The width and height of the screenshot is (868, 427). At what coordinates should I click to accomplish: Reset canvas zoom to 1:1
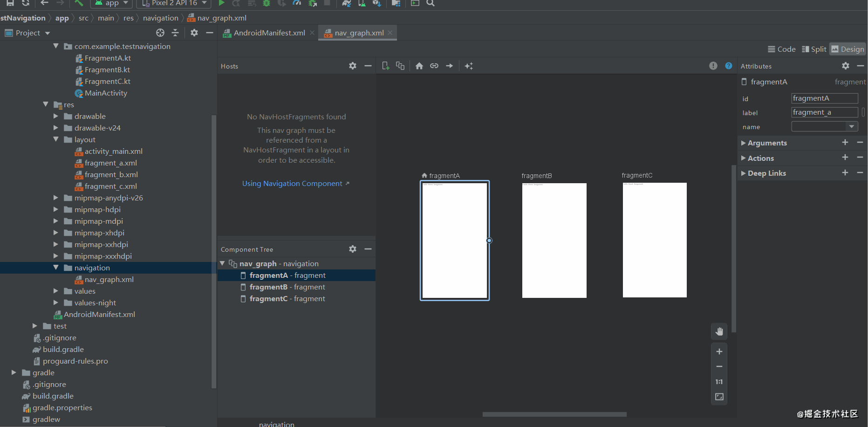(719, 382)
